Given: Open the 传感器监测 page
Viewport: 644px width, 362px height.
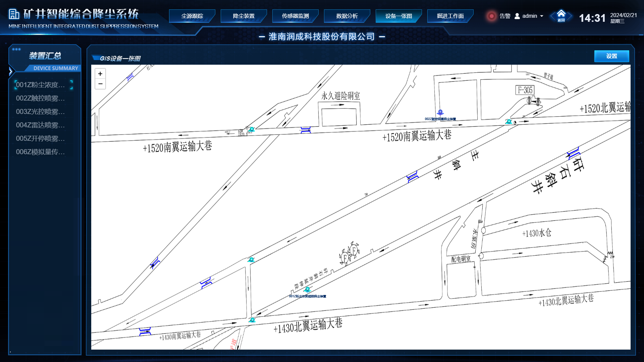Looking at the screenshot, I should (x=295, y=15).
